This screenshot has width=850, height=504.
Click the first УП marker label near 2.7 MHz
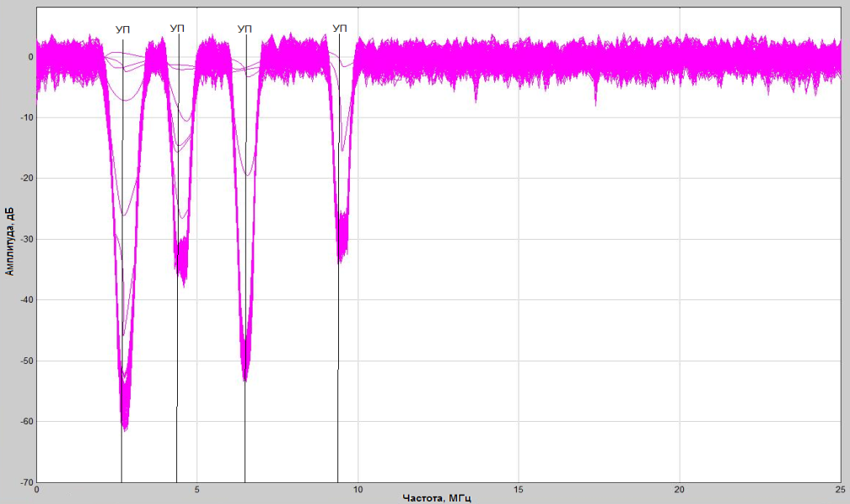123,30
